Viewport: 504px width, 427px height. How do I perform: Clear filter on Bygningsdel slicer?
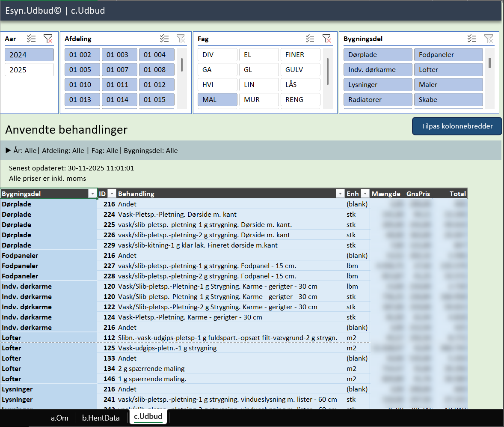[x=489, y=39]
